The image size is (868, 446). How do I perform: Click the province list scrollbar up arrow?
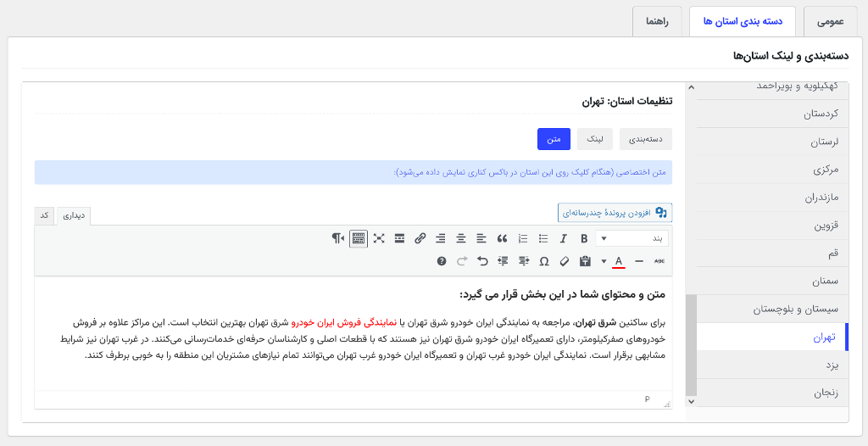[x=691, y=87]
